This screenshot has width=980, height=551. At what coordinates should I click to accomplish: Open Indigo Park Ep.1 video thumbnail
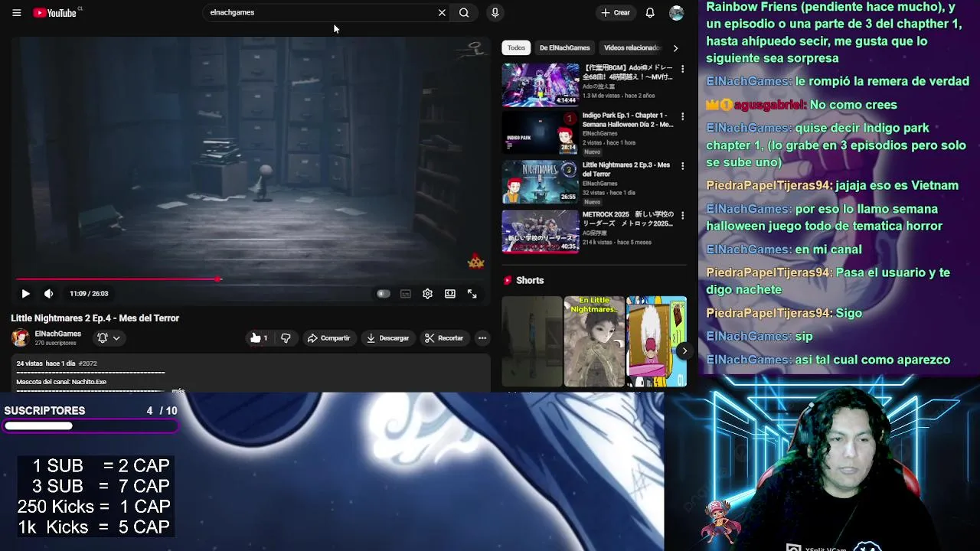click(541, 133)
